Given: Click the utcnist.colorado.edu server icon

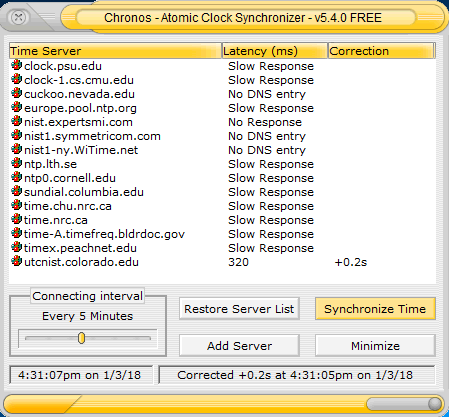Looking at the screenshot, I should (x=16, y=261).
